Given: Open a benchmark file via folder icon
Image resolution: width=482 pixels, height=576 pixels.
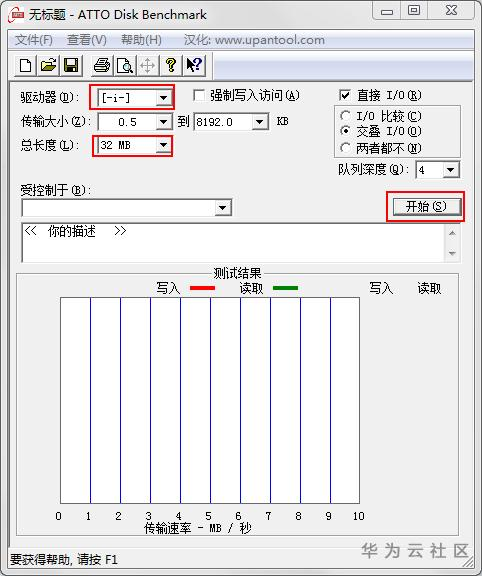Looking at the screenshot, I should tap(48, 66).
